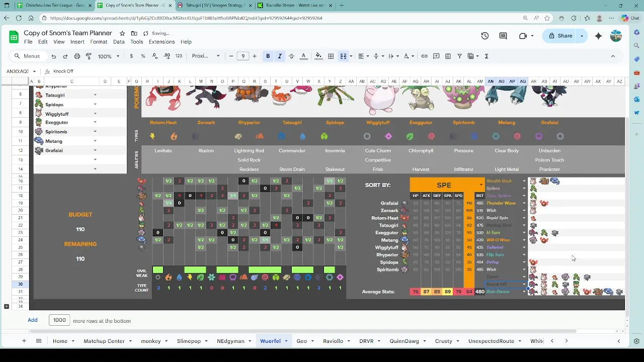Open the zoom level dropdown
This screenshot has height=362, width=644.
coord(109,56)
